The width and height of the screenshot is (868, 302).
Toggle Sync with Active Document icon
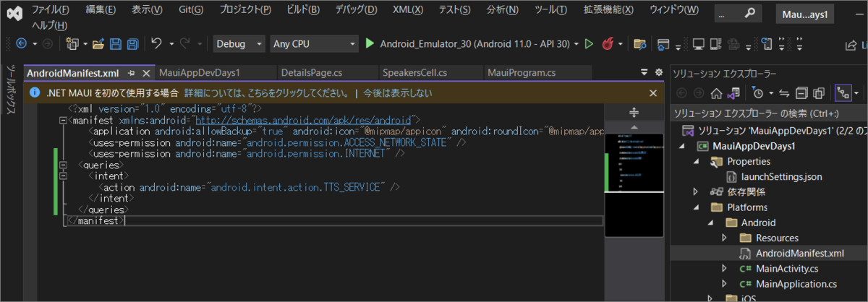[785, 92]
